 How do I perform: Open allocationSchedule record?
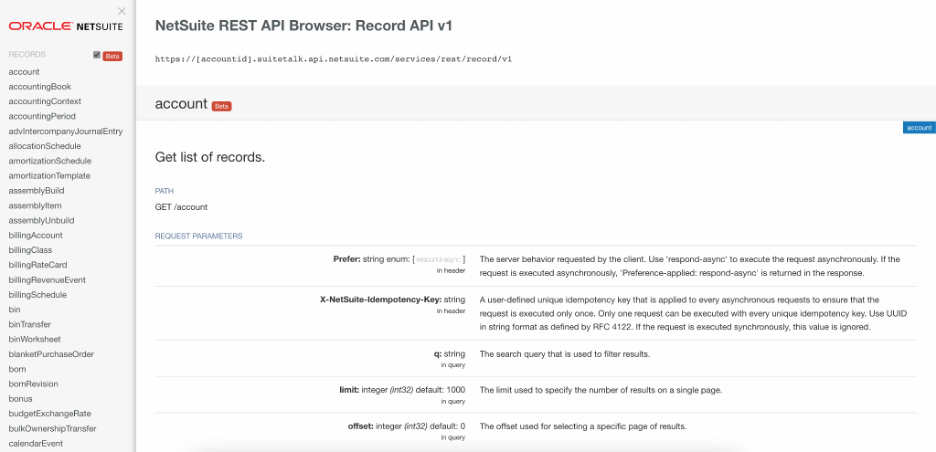click(x=45, y=146)
